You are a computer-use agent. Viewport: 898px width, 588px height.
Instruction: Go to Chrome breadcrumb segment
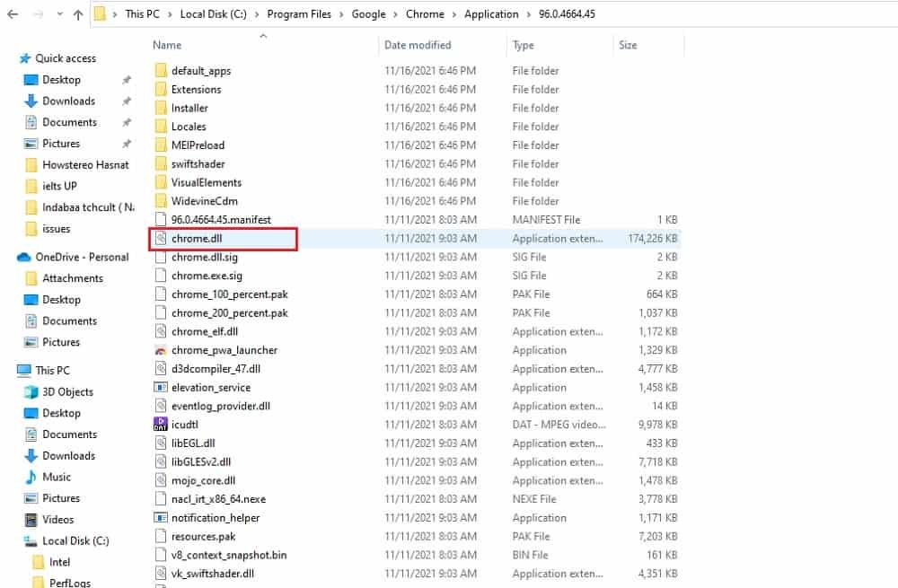425,13
